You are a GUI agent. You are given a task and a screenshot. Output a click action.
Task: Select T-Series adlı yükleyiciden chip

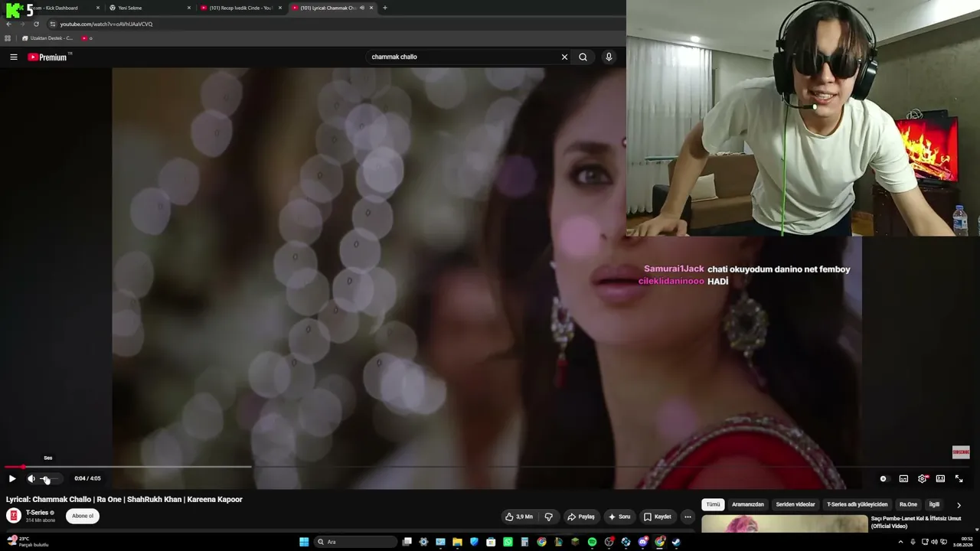857,504
